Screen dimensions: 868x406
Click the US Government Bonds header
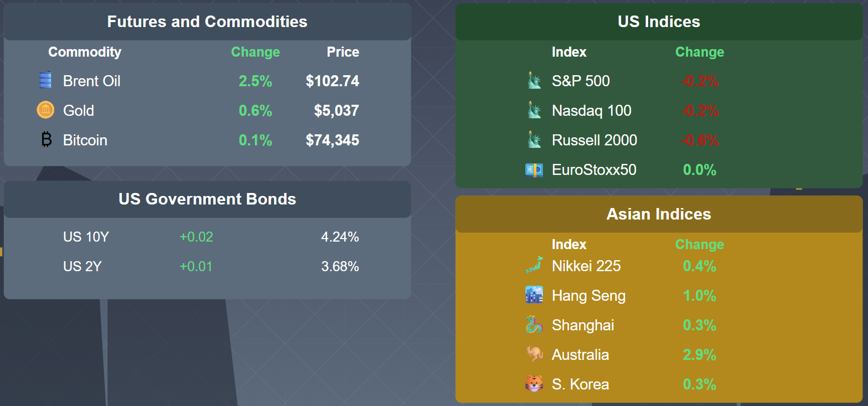(207, 199)
